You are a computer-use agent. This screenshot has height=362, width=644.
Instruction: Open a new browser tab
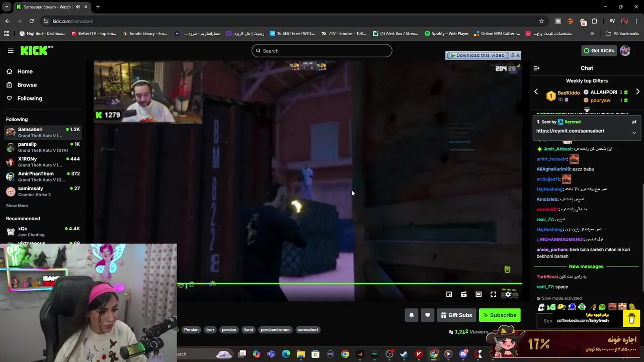[98, 7]
